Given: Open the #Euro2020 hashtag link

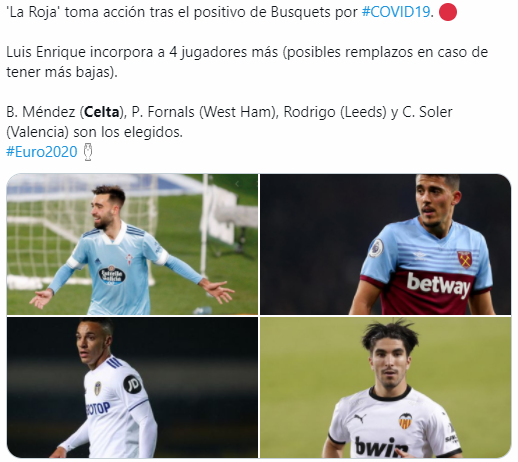Looking at the screenshot, I should point(42,152).
